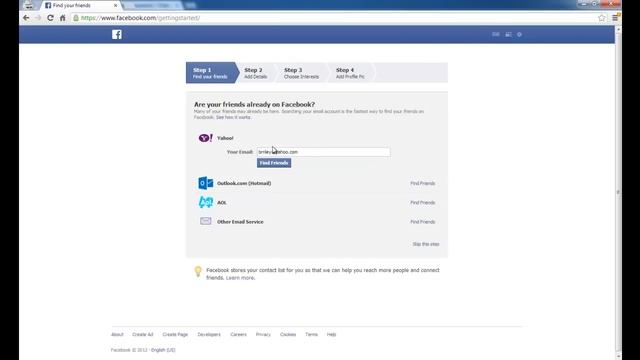Click the Other Email Service envelope icon
Image resolution: width=640 pixels, height=360 pixels.
(206, 221)
